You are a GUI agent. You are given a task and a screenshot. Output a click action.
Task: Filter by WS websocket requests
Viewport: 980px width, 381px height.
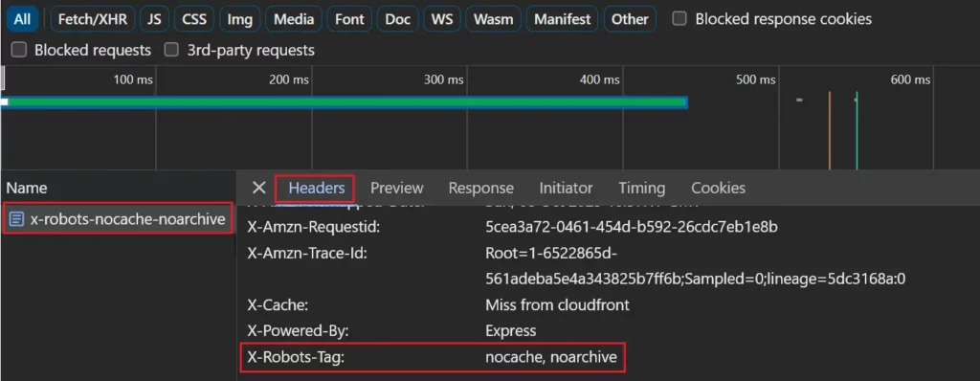tap(442, 19)
